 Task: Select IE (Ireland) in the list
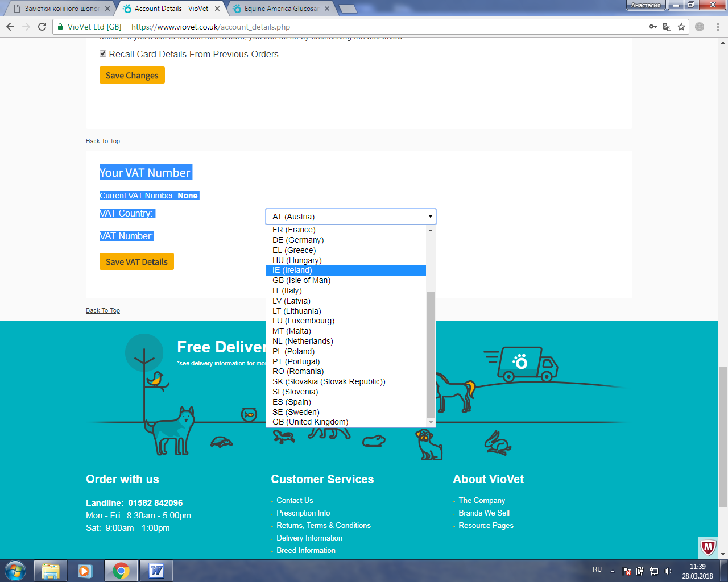click(346, 271)
